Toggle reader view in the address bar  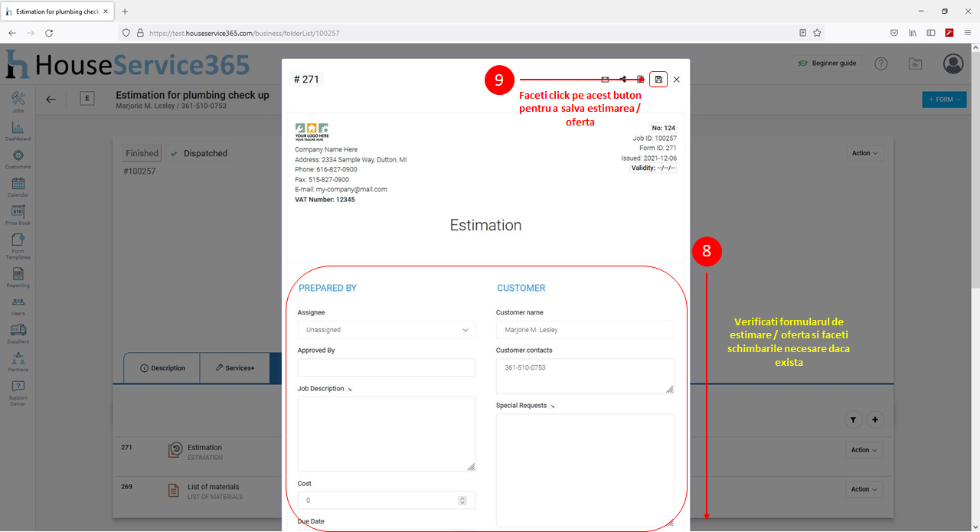pos(802,33)
